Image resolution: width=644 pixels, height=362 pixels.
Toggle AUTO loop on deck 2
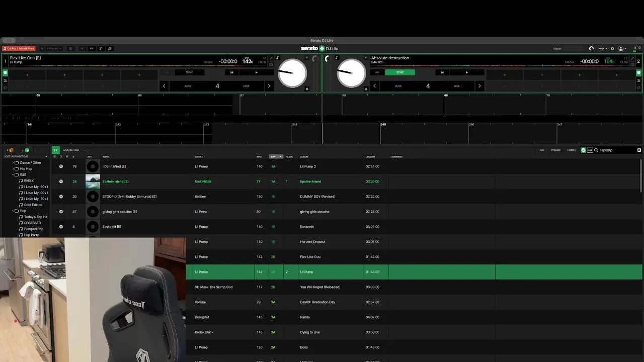click(398, 86)
